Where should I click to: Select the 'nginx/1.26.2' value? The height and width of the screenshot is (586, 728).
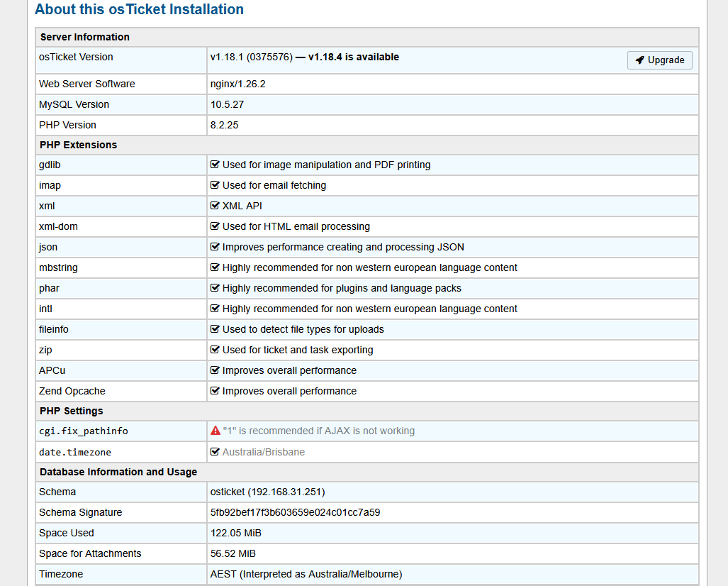(237, 84)
